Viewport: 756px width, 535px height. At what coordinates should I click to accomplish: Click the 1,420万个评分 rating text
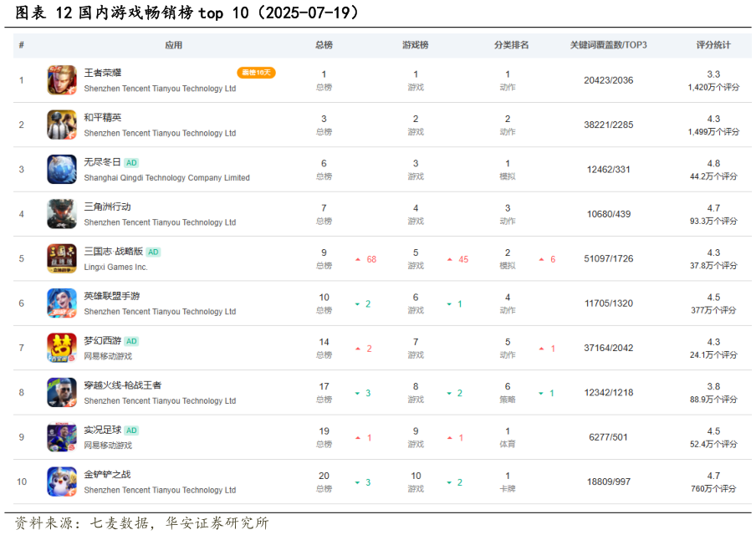click(x=713, y=86)
